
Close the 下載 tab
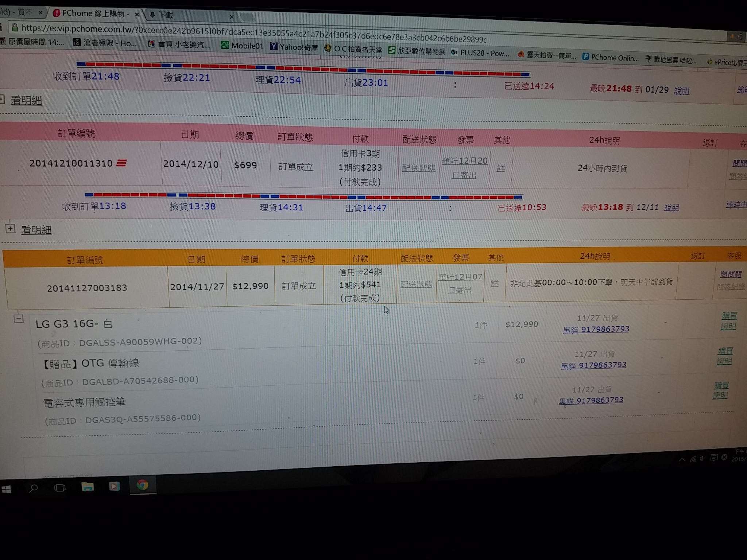[232, 16]
